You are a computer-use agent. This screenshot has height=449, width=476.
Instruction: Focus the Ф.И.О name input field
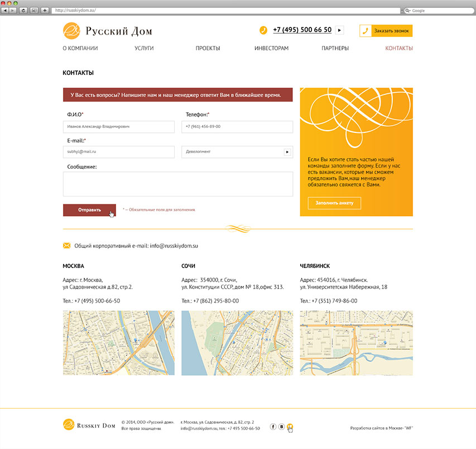(x=119, y=127)
